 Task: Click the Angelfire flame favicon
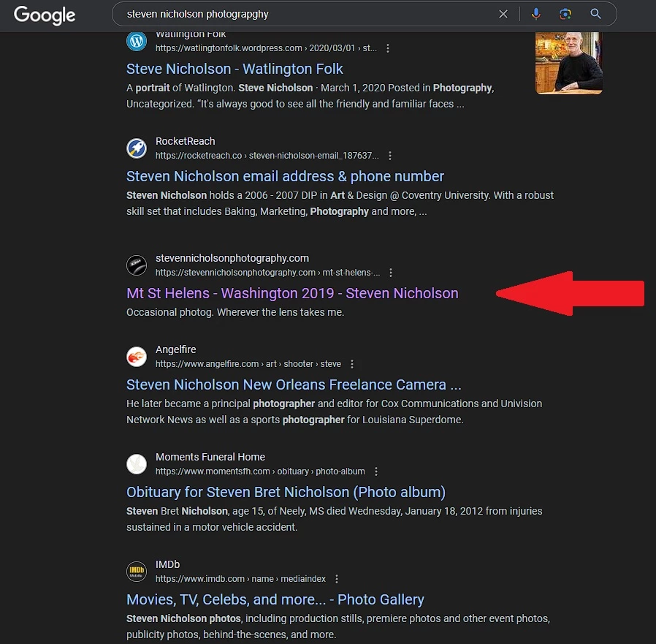[x=137, y=356]
